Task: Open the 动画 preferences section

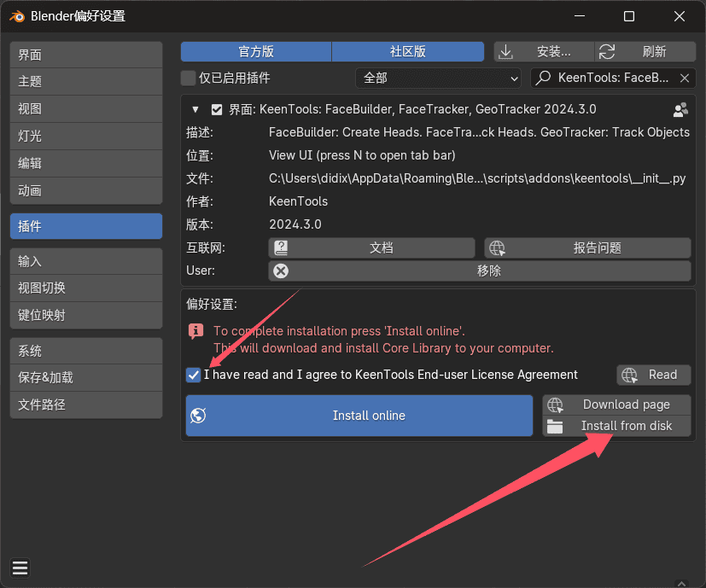Action: [x=86, y=191]
